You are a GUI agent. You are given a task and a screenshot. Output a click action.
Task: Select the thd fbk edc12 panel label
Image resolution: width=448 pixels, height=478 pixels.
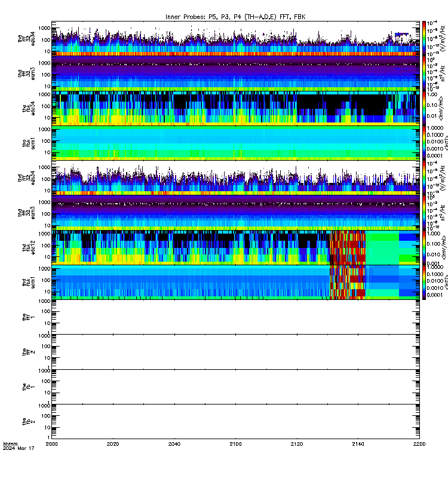(29, 247)
